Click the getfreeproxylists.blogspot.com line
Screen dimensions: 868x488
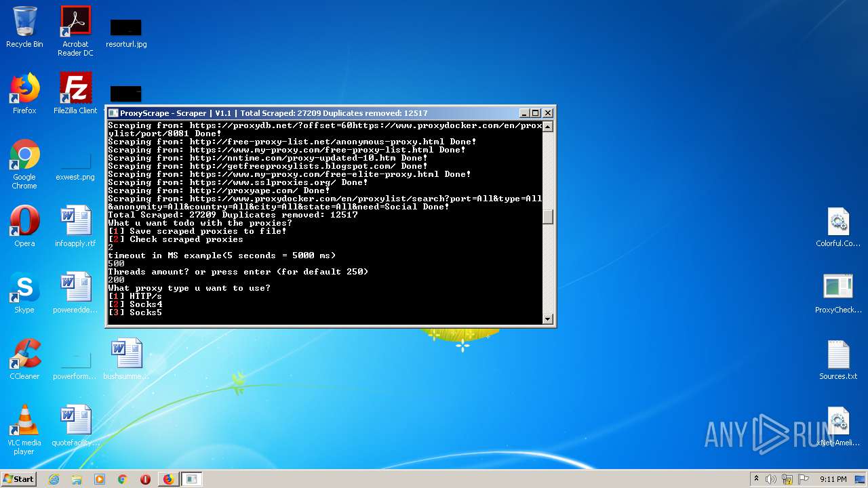pos(268,166)
